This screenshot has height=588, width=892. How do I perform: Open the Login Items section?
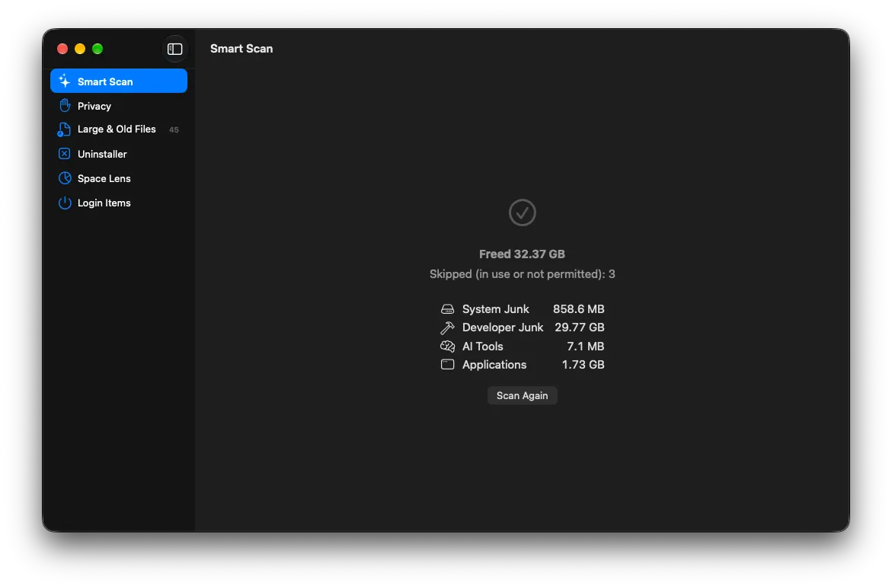click(118, 203)
